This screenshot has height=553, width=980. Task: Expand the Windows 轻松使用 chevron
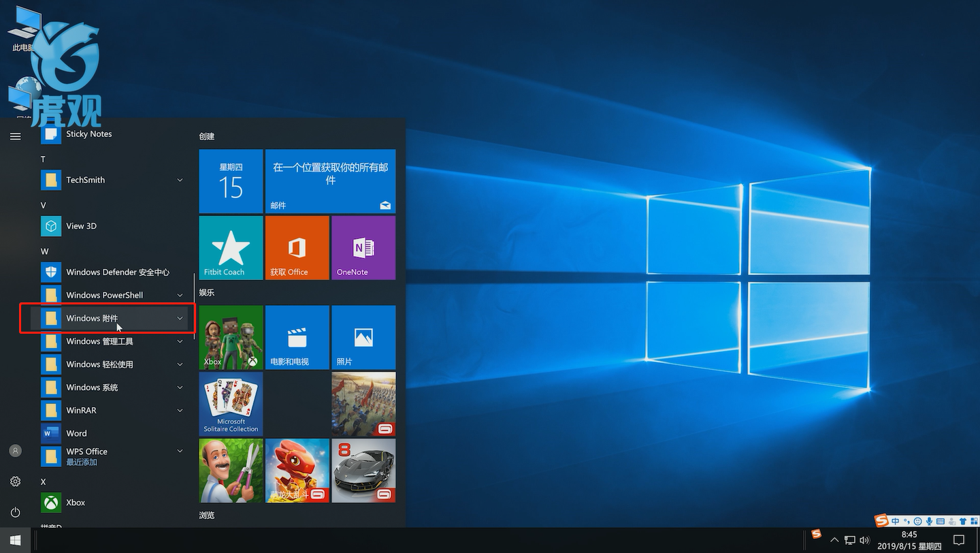pos(180,365)
